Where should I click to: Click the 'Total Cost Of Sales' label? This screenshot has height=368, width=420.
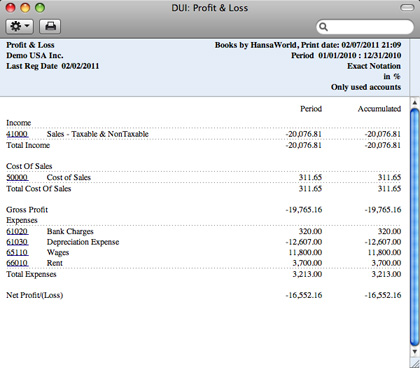tap(39, 189)
